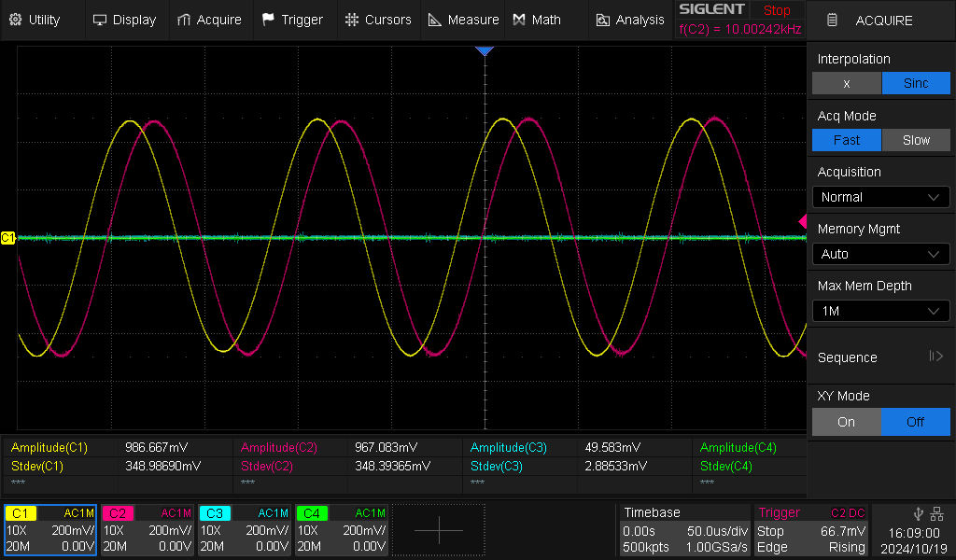Select the Stdev(C2) measurement

pyautogui.click(x=267, y=466)
